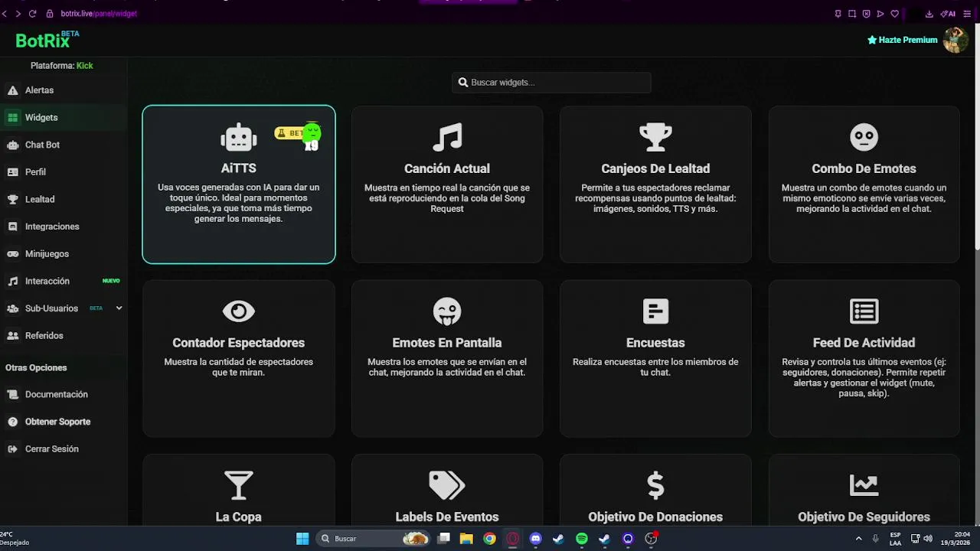Click the Contador Espectadores title
Viewport: 980px width, 551px height.
coord(239,343)
